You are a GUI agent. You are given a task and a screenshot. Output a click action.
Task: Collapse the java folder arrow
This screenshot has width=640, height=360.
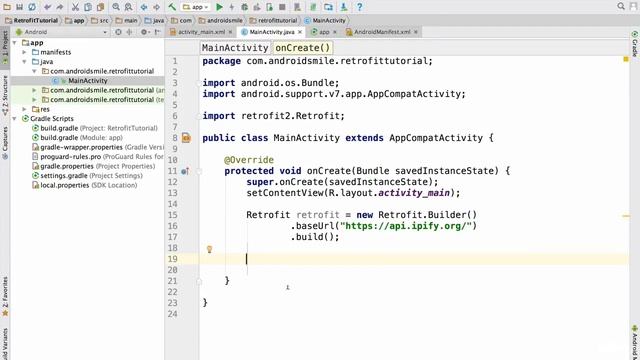pos(24,62)
